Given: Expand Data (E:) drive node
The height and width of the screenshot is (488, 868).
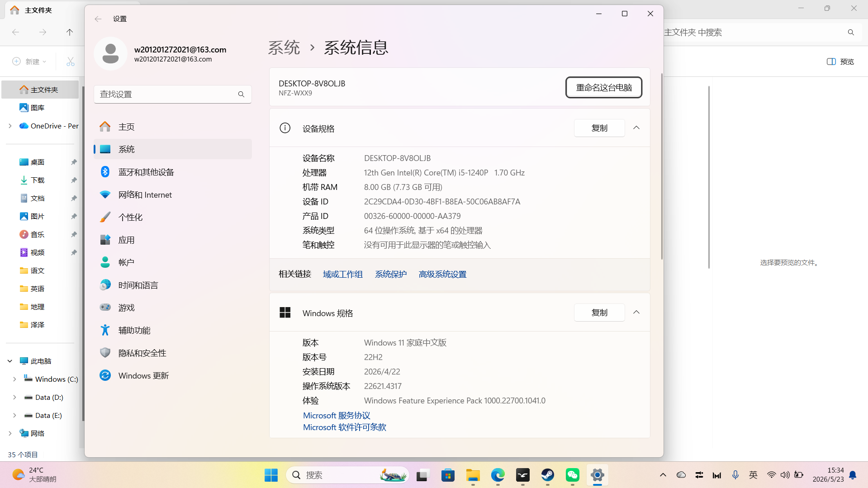Looking at the screenshot, I should (x=14, y=415).
